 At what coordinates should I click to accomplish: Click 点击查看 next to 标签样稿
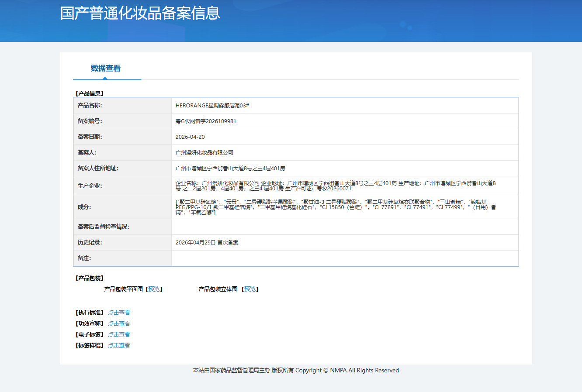[119, 345]
